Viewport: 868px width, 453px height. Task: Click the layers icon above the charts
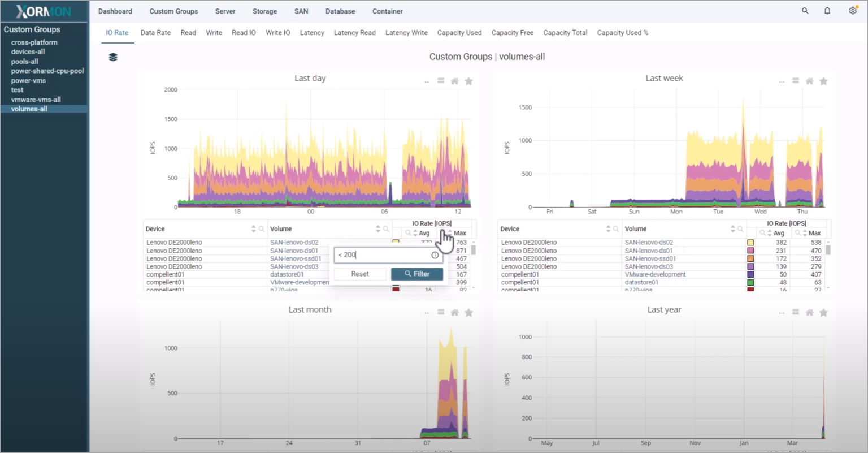pyautogui.click(x=113, y=57)
